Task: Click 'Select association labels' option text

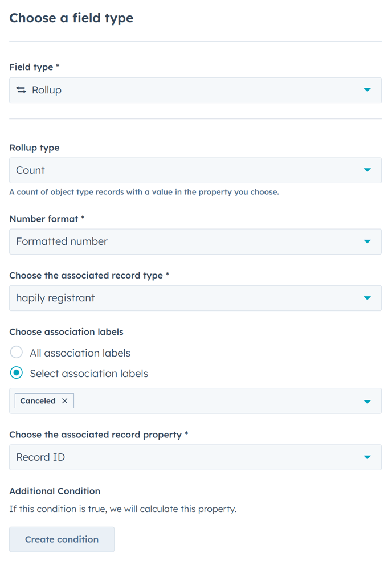Action: click(89, 374)
